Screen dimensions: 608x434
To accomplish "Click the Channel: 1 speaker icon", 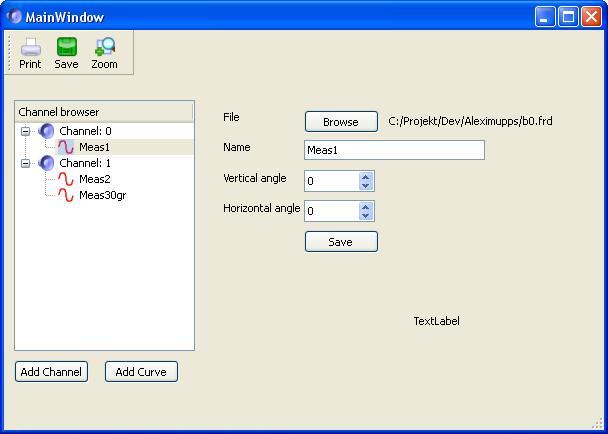I will click(47, 163).
